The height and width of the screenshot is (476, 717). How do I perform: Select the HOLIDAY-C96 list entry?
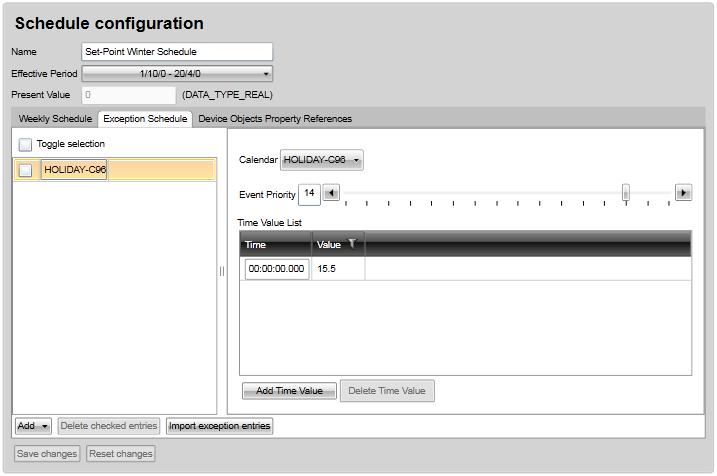click(x=75, y=170)
